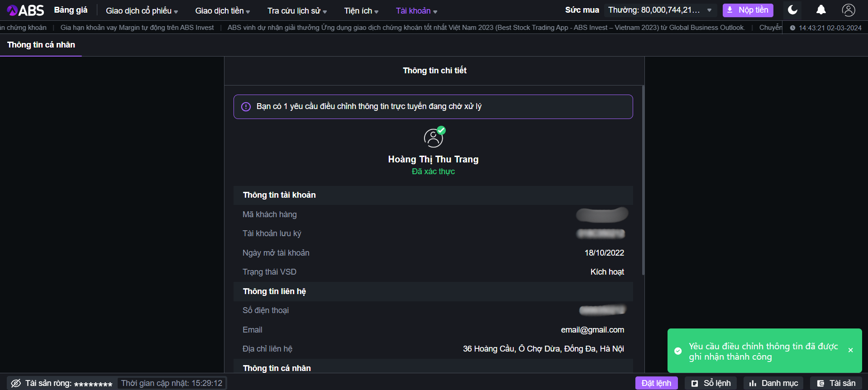Image resolution: width=868 pixels, height=390 pixels.
Task: Select the Bảng giá menu item
Action: (71, 10)
